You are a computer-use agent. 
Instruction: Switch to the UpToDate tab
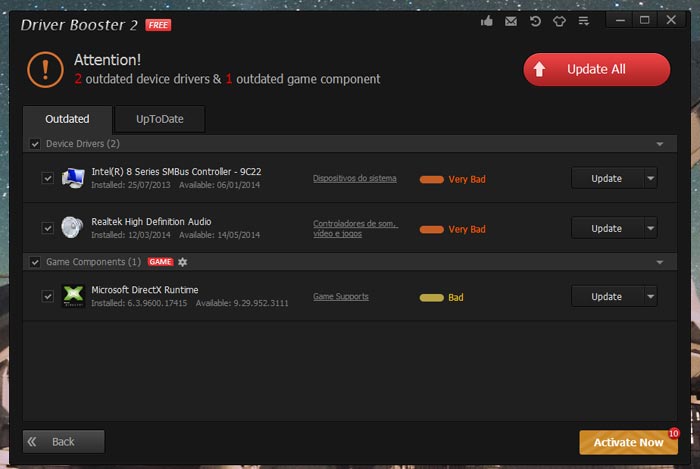pos(160,119)
